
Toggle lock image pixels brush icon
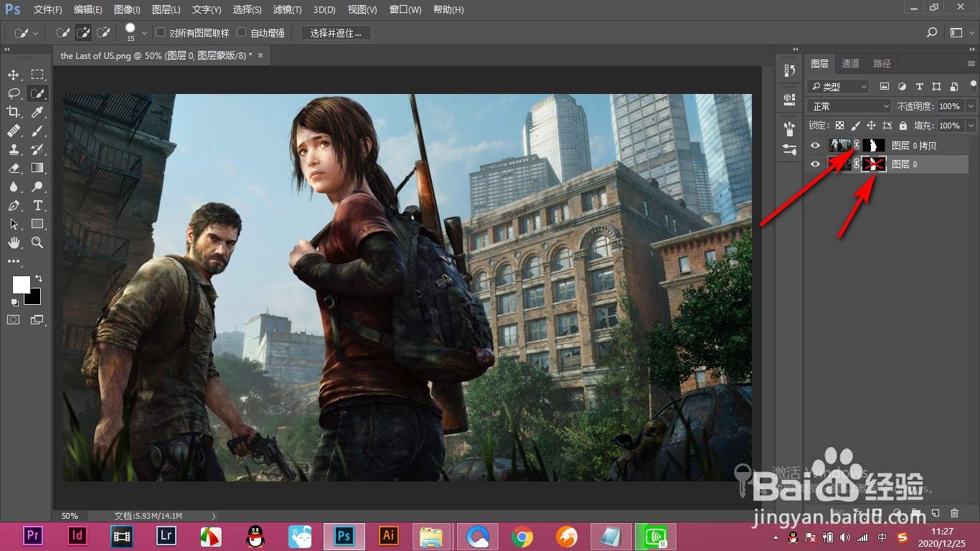point(855,126)
